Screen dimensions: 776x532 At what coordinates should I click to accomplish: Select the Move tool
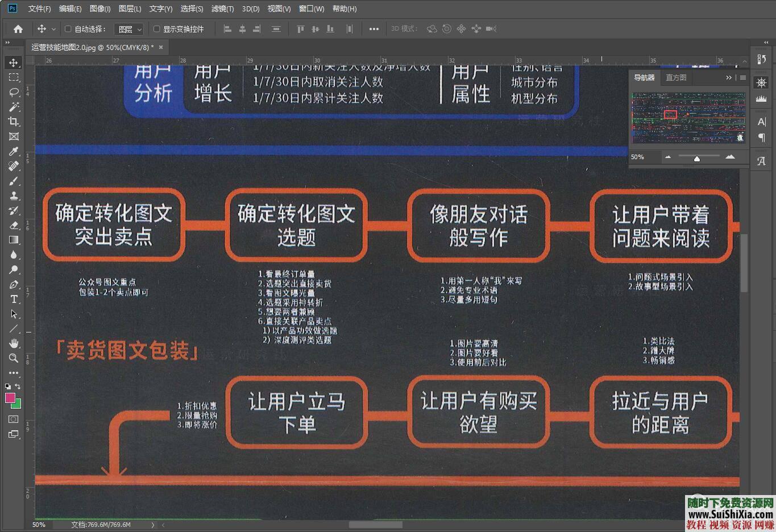14,63
